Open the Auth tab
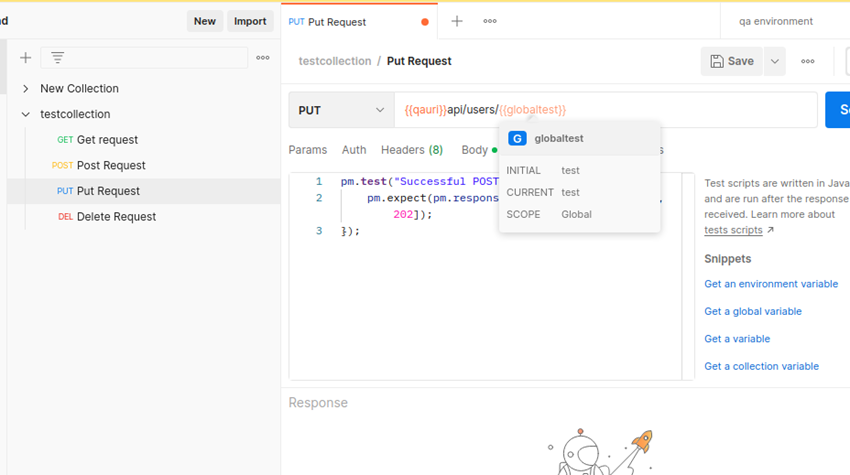This screenshot has height=475, width=850. [x=354, y=150]
